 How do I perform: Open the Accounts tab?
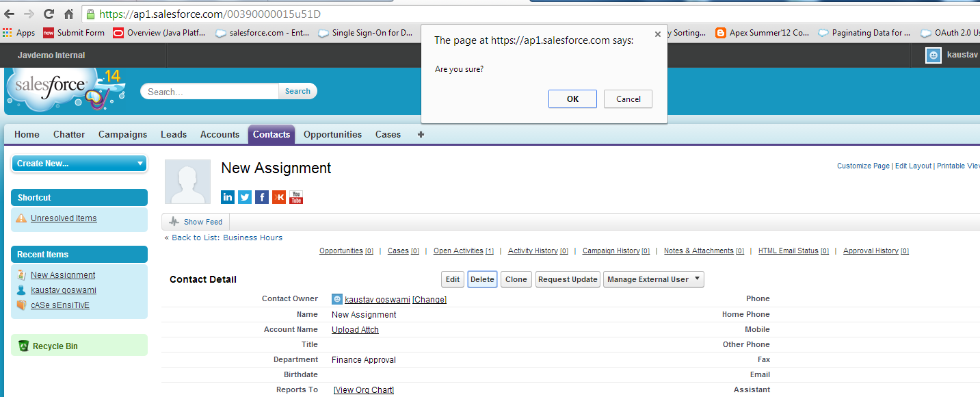click(220, 134)
